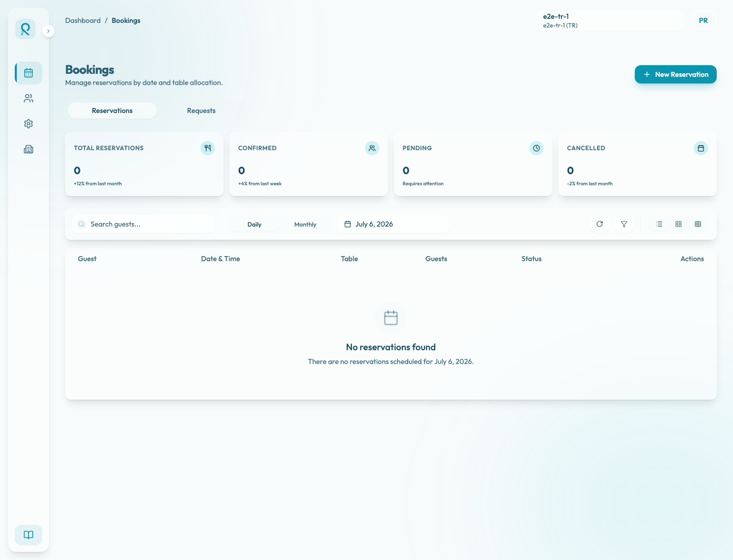Viewport: 733px width, 560px height.
Task: Open the PR user avatar menu
Action: (x=703, y=20)
